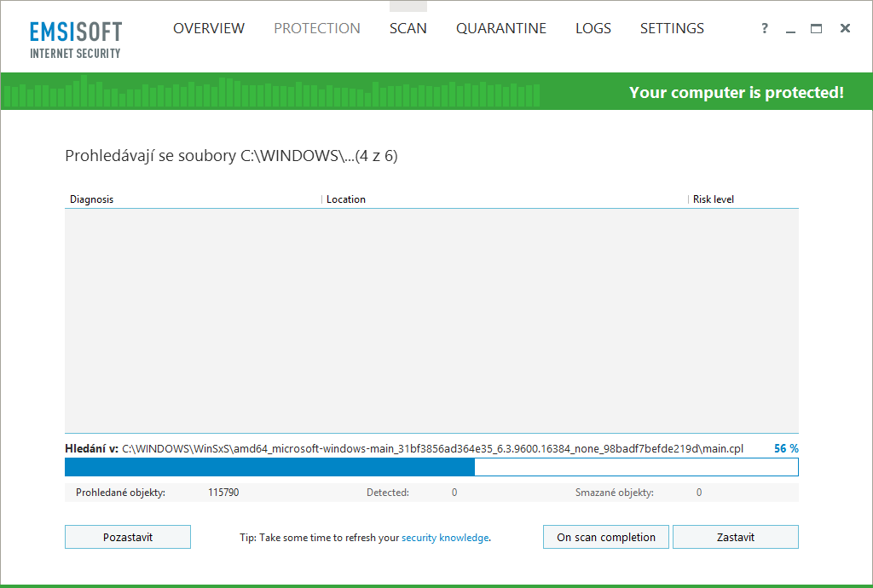
Task: Open the On scan completion options
Action: click(x=605, y=537)
